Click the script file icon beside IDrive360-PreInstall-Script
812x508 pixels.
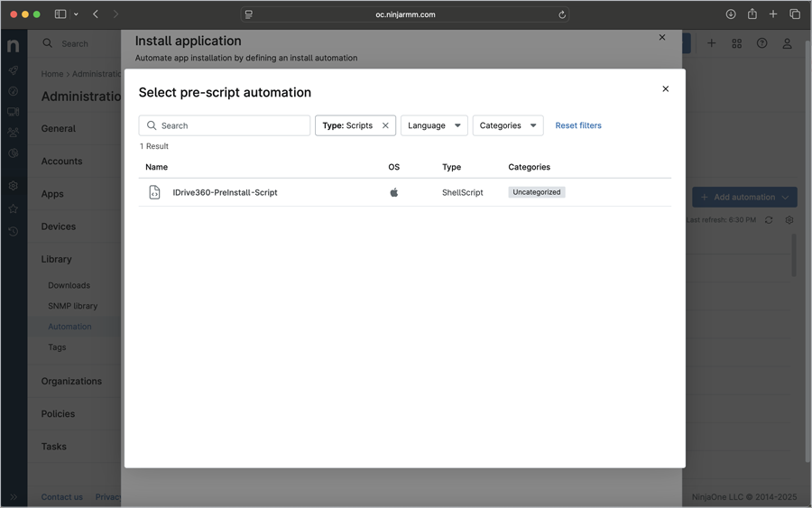(x=154, y=192)
